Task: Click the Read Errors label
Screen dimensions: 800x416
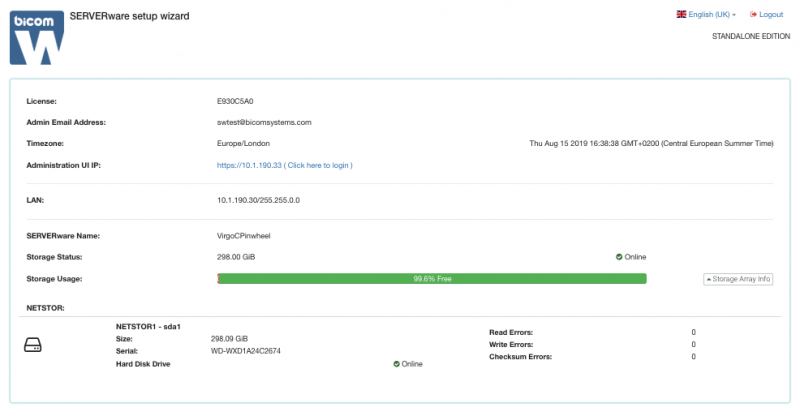Action: tap(511, 332)
